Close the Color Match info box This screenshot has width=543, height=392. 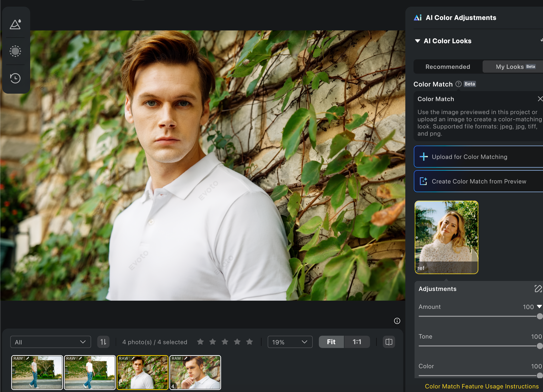[540, 99]
